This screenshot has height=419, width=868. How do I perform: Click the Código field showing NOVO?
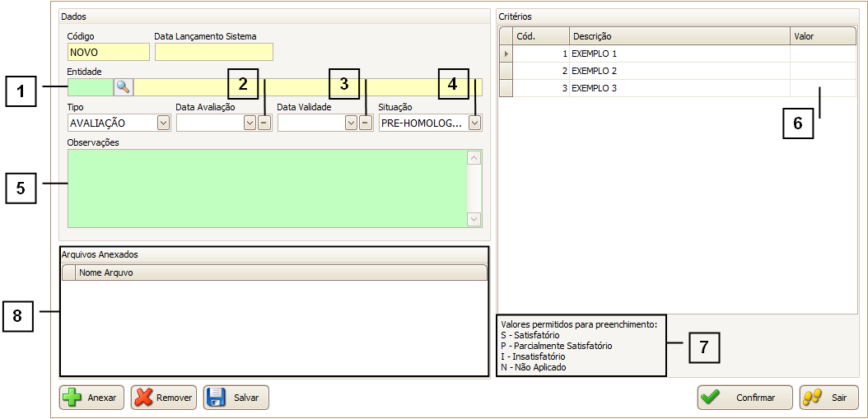(108, 52)
